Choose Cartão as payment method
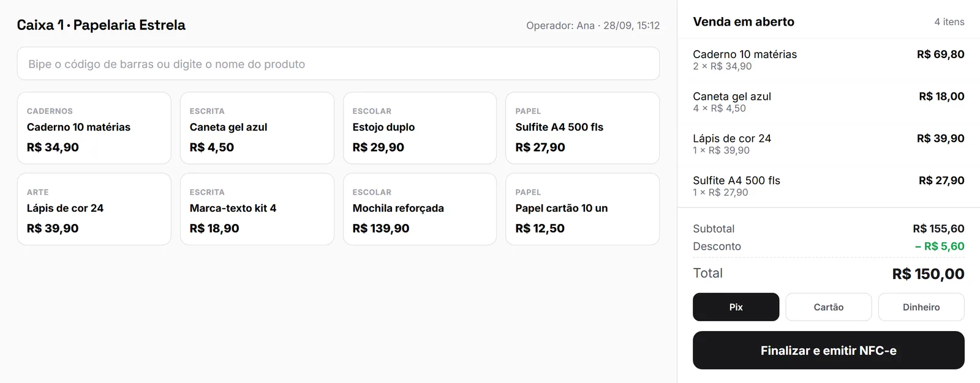The image size is (980, 383). click(829, 307)
